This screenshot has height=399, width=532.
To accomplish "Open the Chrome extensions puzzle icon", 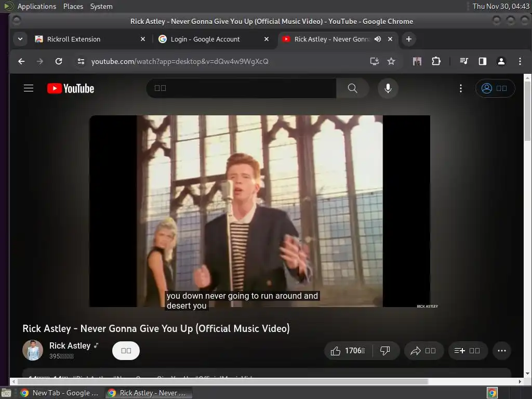I will pos(436,61).
